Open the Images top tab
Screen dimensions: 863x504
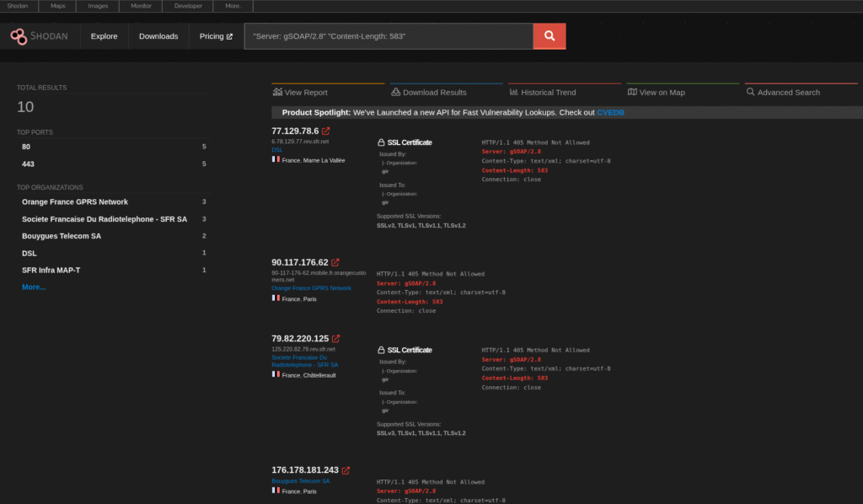pyautogui.click(x=98, y=6)
